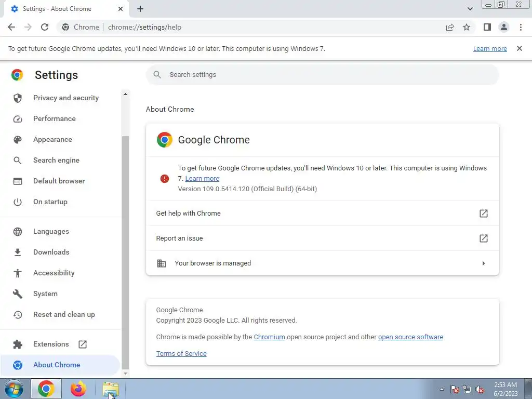Viewport: 532px width, 399px height.
Task: Click the Default browser window icon
Action: click(18, 181)
